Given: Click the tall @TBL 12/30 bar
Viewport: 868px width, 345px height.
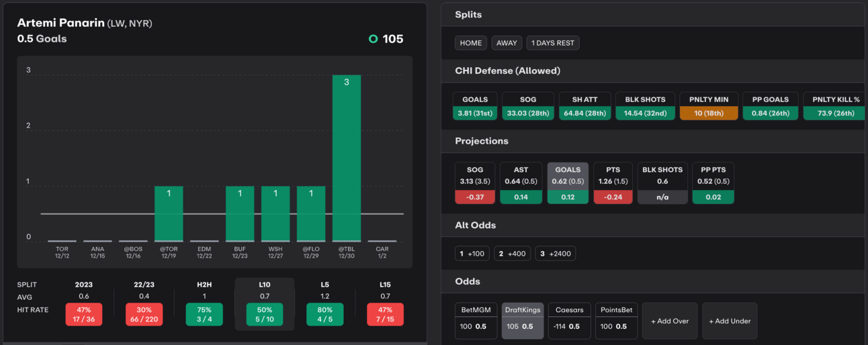Looking at the screenshot, I should click(347, 158).
